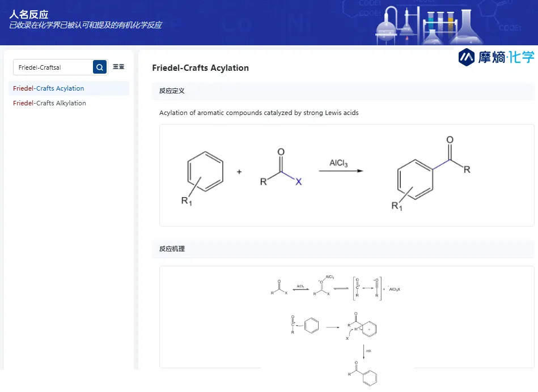Select Friedel-Crafts Acylation in results list
Screen dimensions: 538x392
(49, 88)
